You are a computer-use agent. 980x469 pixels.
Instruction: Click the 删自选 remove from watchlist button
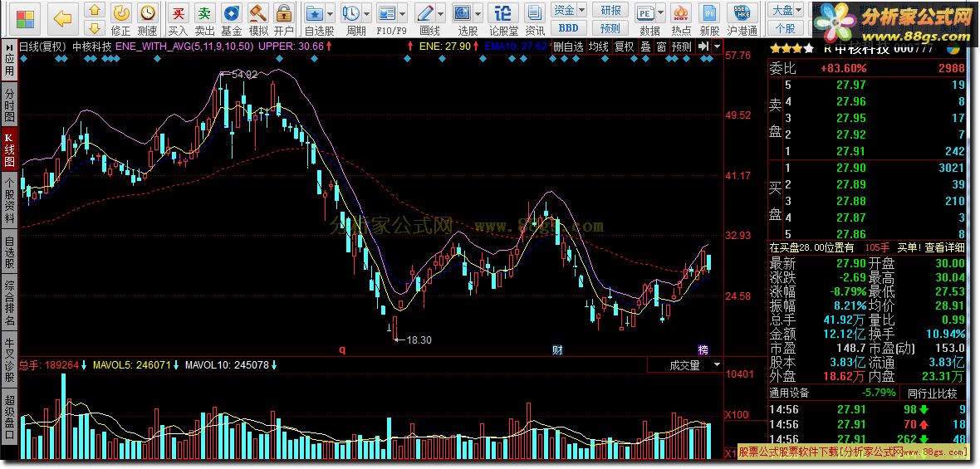(x=568, y=46)
